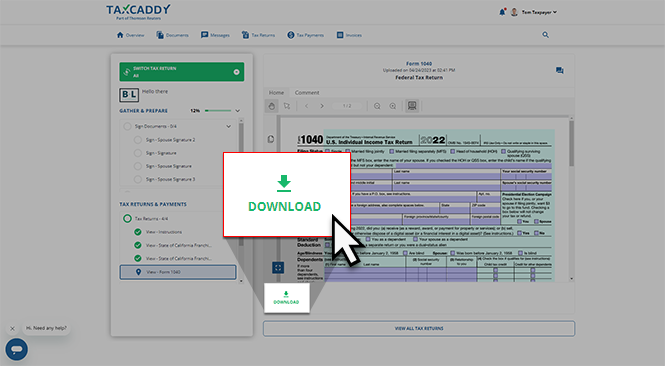
Task: Click the blue full screen icon
Action: [x=278, y=267]
